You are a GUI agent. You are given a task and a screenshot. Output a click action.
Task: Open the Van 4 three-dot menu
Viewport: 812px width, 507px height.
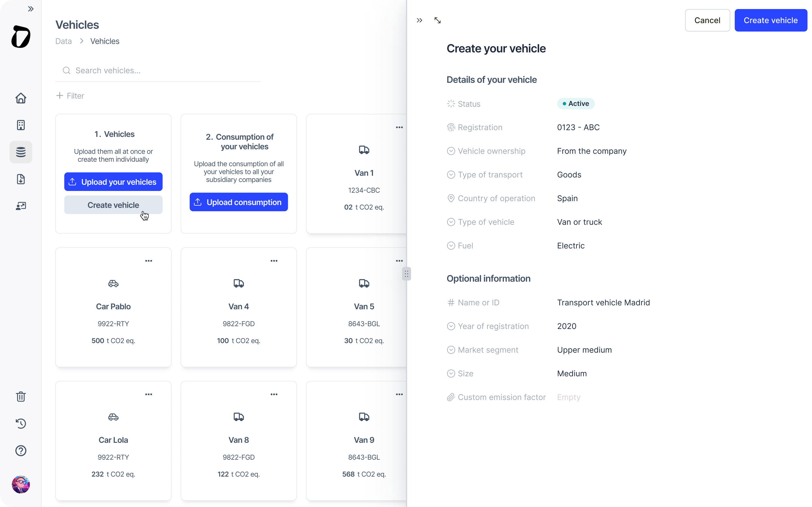[x=274, y=261]
